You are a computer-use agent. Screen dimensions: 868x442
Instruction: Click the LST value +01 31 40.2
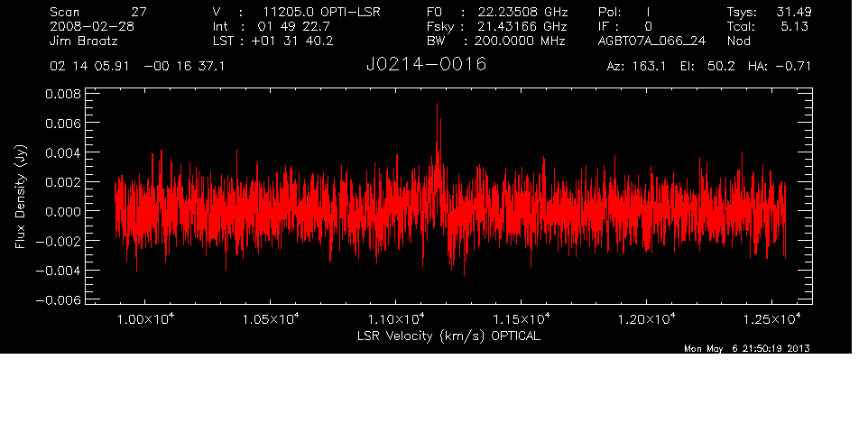click(x=292, y=41)
